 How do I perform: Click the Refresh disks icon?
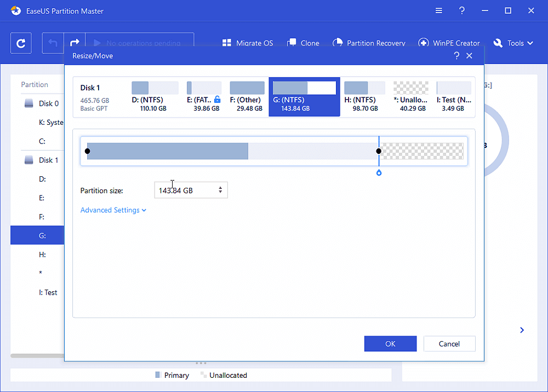(x=21, y=43)
